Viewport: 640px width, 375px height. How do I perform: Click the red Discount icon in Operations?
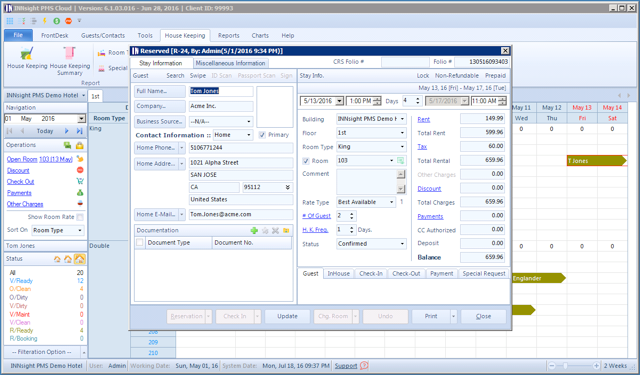click(80, 170)
